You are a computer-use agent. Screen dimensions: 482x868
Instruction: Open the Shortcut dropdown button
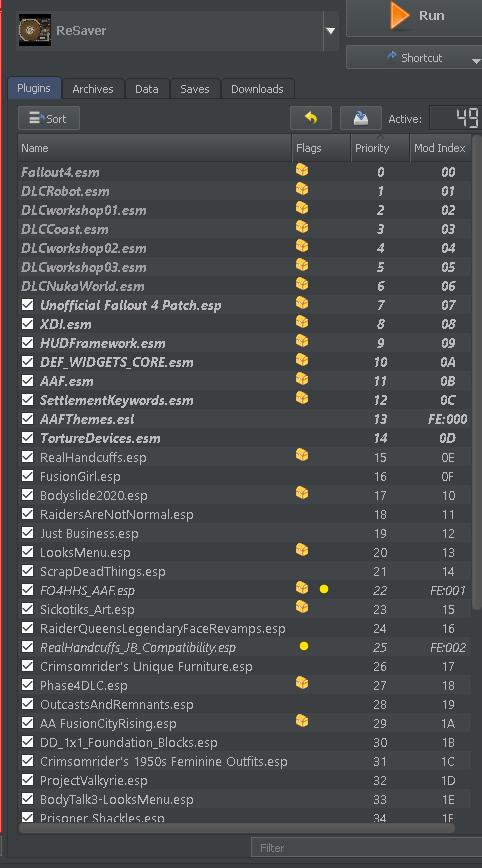coord(415,58)
